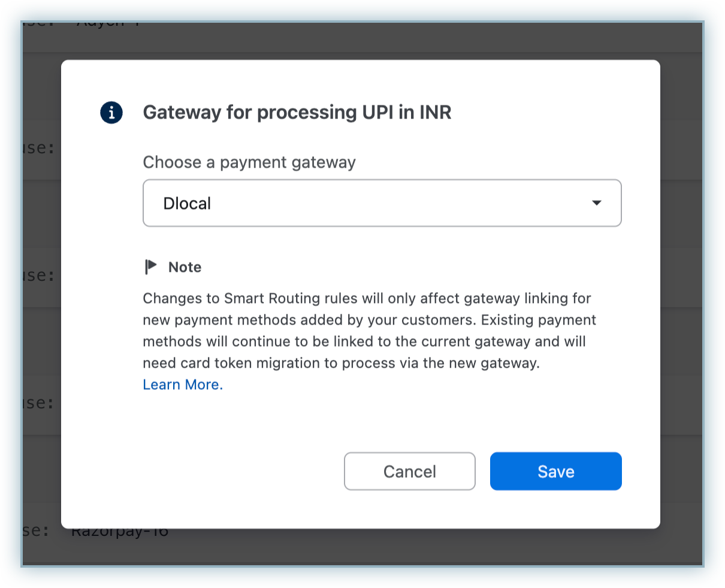725x588 pixels.
Task: Click the flag icon next to Note
Action: click(x=151, y=266)
